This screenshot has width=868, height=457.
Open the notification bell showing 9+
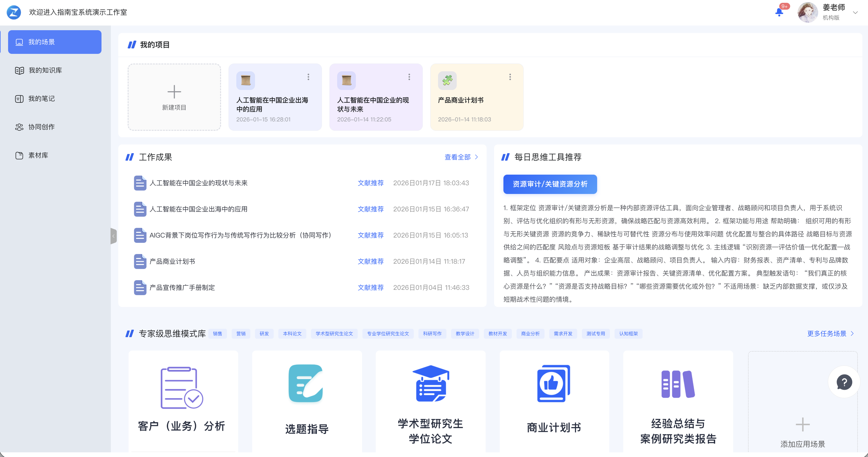click(x=779, y=12)
